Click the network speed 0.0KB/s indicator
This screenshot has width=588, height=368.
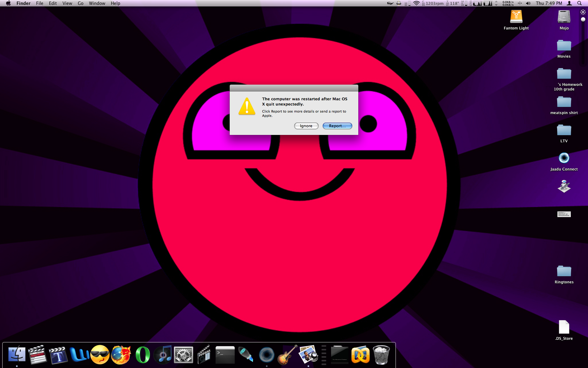pyautogui.click(x=508, y=3)
